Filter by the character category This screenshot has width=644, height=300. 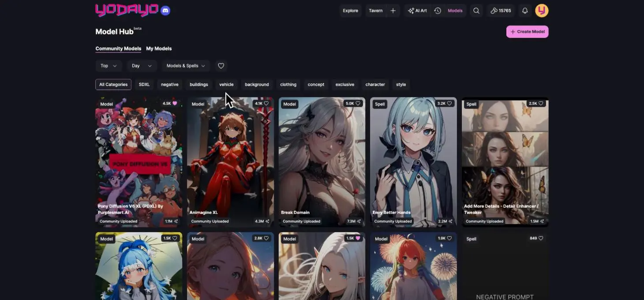click(x=375, y=84)
